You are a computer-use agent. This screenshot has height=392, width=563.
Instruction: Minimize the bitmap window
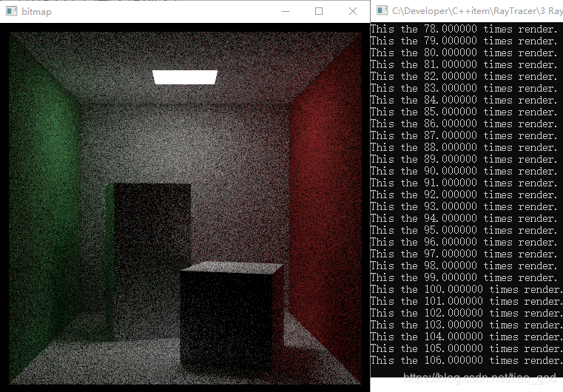[x=286, y=11]
